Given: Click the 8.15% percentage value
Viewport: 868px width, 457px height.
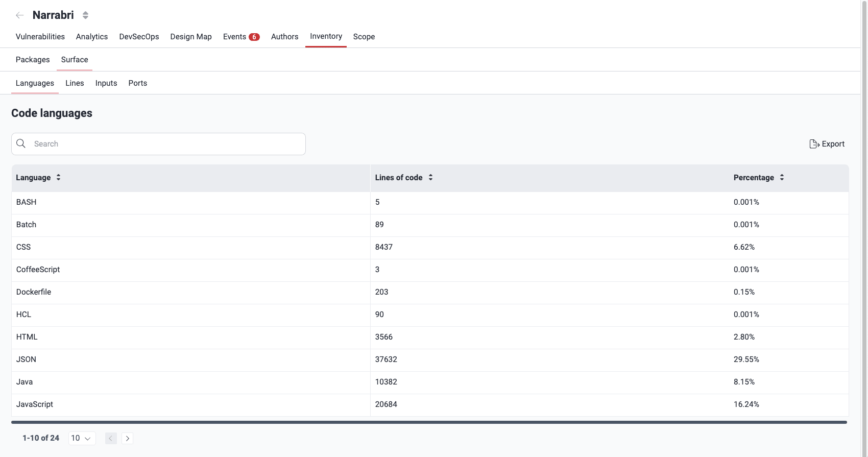Looking at the screenshot, I should pos(744,382).
